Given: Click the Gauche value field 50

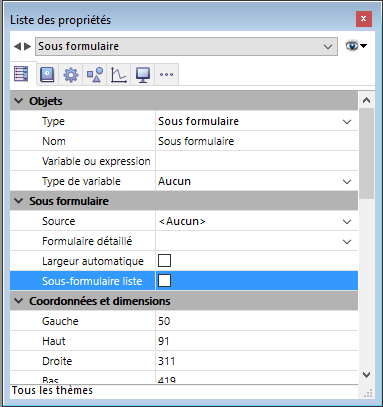Looking at the screenshot, I should click(x=257, y=321).
